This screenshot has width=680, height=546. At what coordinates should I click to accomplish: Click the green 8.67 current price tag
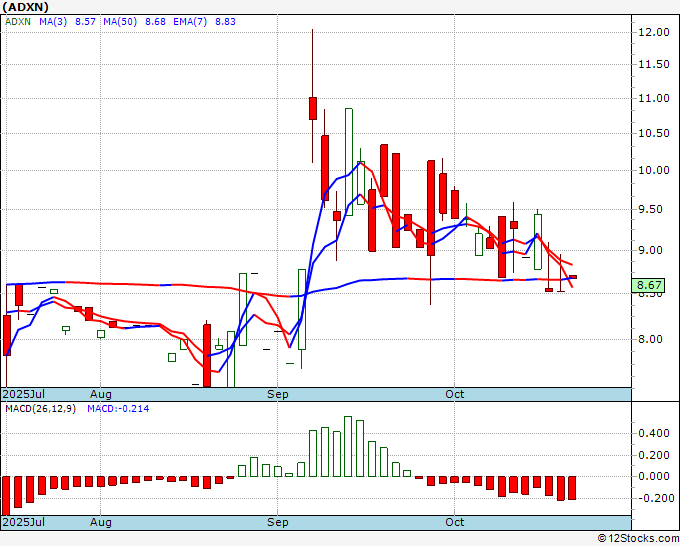click(x=649, y=285)
